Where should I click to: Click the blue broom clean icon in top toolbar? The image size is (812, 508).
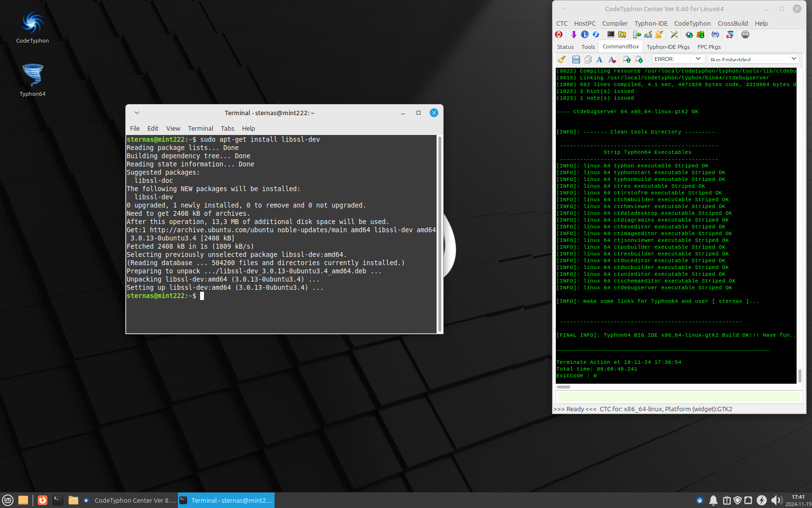click(x=648, y=34)
